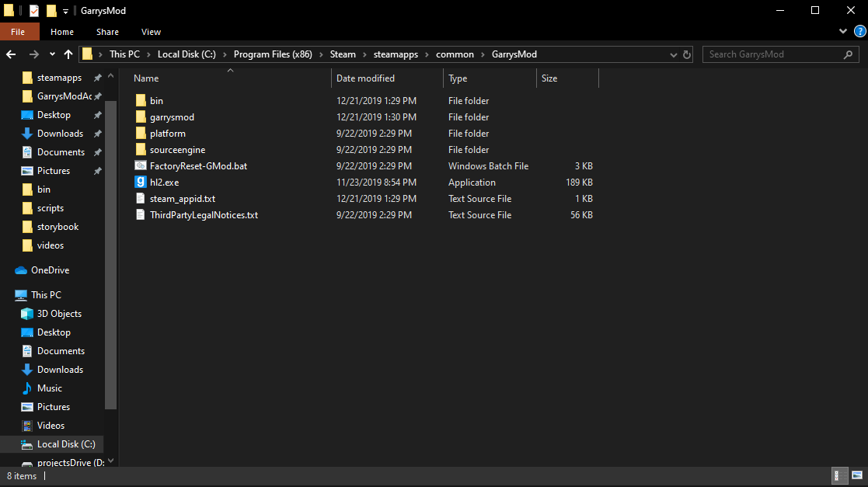The width and height of the screenshot is (868, 487).
Task: Open pinned steamapps quick access folder
Action: coord(51,78)
